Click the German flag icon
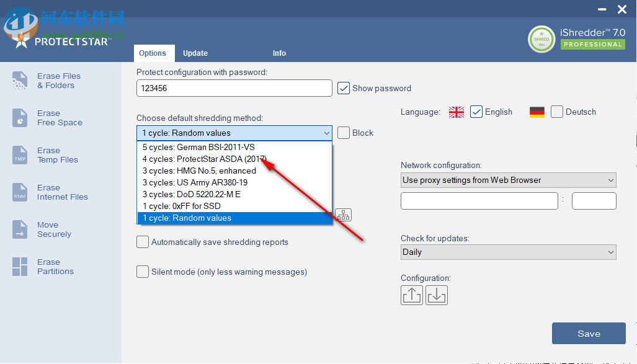Viewport: 637px width, 364px height. pos(537,112)
